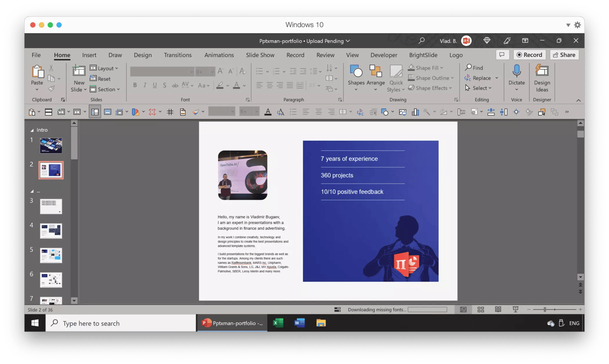
Task: Click the Arrange icon in Drawing group
Action: click(375, 72)
